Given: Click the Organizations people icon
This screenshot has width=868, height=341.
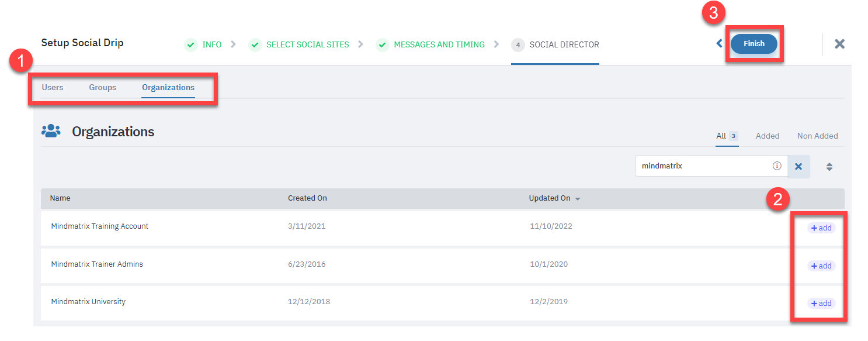Looking at the screenshot, I should click(51, 131).
